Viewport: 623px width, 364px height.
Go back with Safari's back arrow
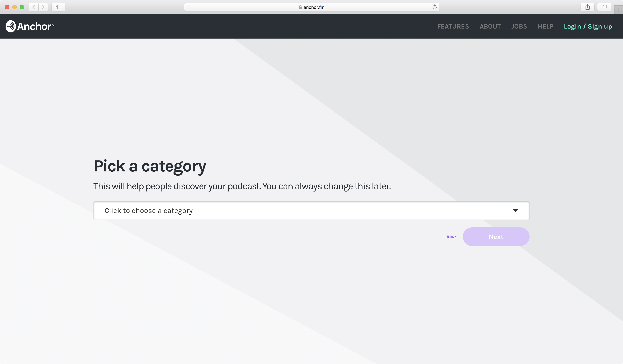[34, 7]
